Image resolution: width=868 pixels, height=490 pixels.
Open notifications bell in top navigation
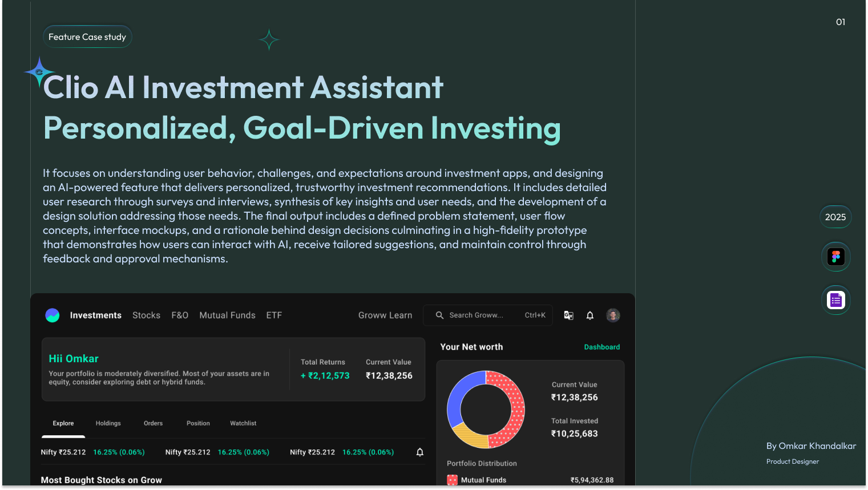pos(590,315)
